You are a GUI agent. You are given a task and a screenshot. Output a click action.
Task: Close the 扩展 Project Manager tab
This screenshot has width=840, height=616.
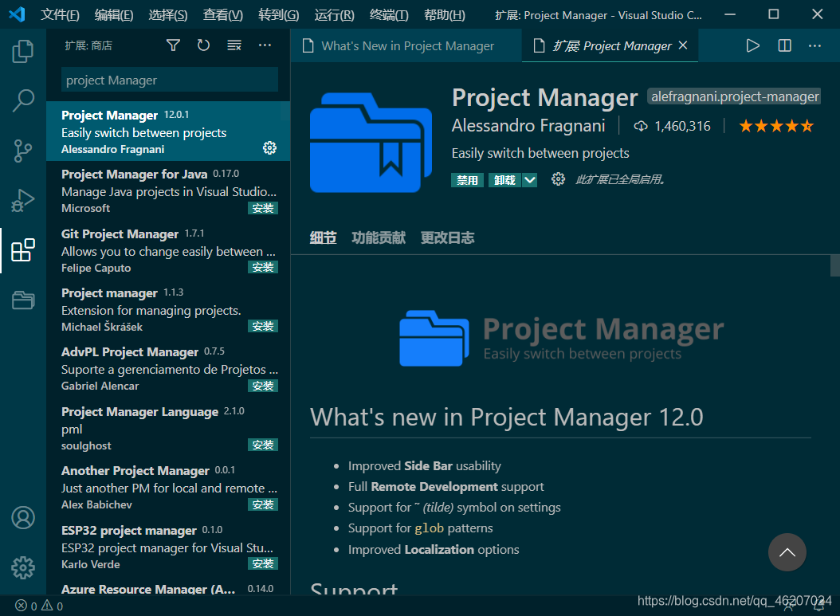(683, 45)
